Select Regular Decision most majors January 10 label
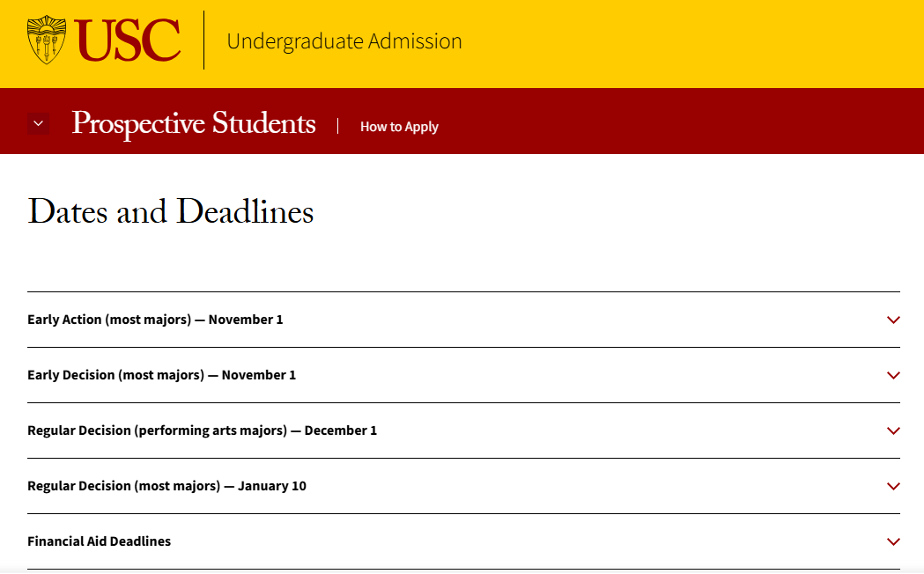924x574 pixels. tap(166, 486)
